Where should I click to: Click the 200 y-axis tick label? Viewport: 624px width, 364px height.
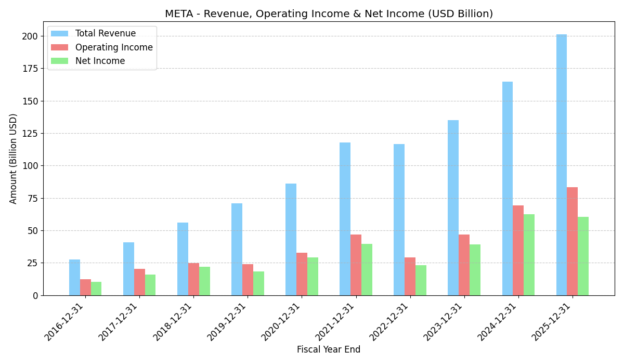29,36
